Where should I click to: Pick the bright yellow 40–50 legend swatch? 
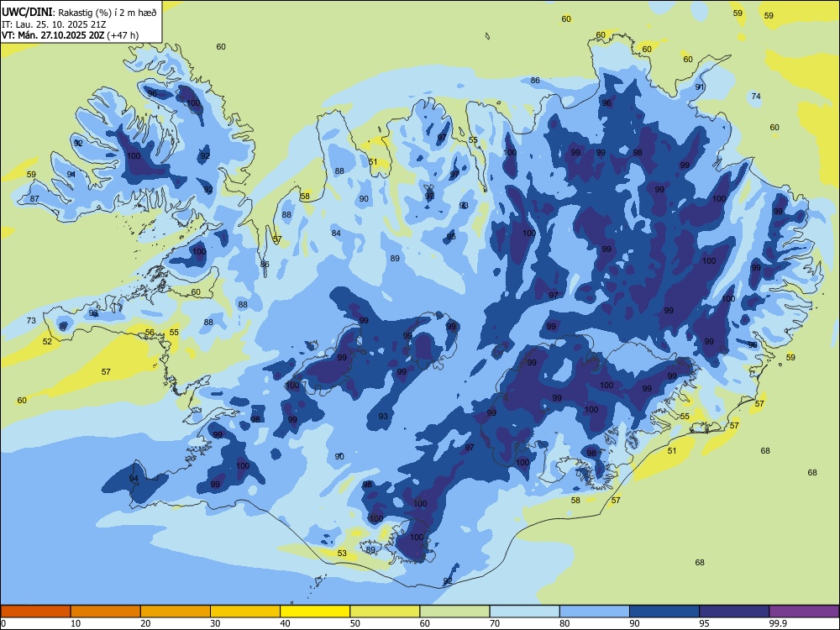click(315, 612)
